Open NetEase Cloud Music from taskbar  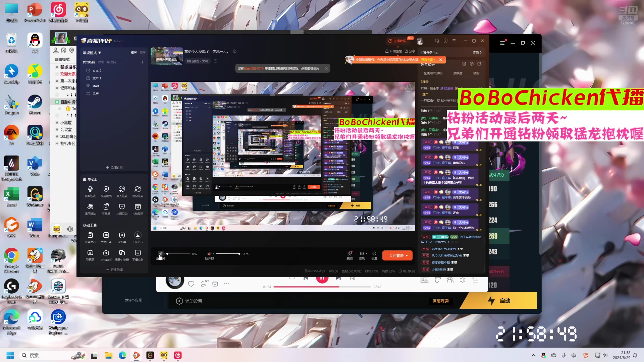pyautogui.click(x=178, y=355)
